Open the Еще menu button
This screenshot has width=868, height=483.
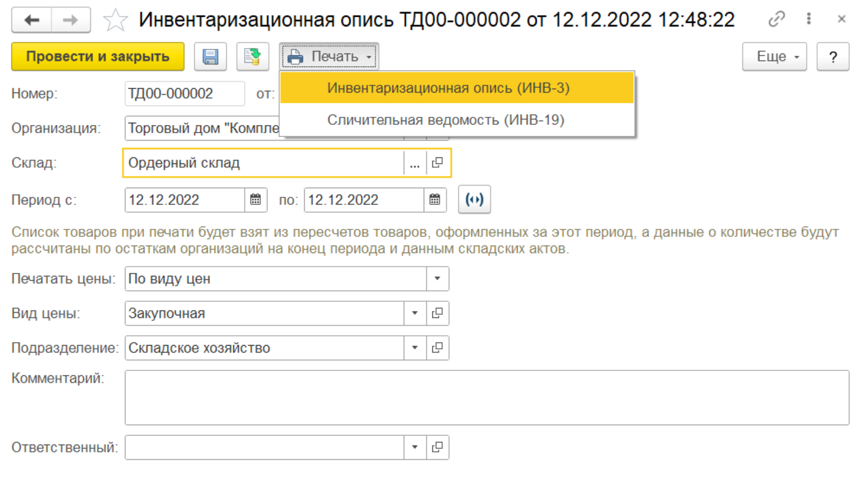tap(774, 57)
